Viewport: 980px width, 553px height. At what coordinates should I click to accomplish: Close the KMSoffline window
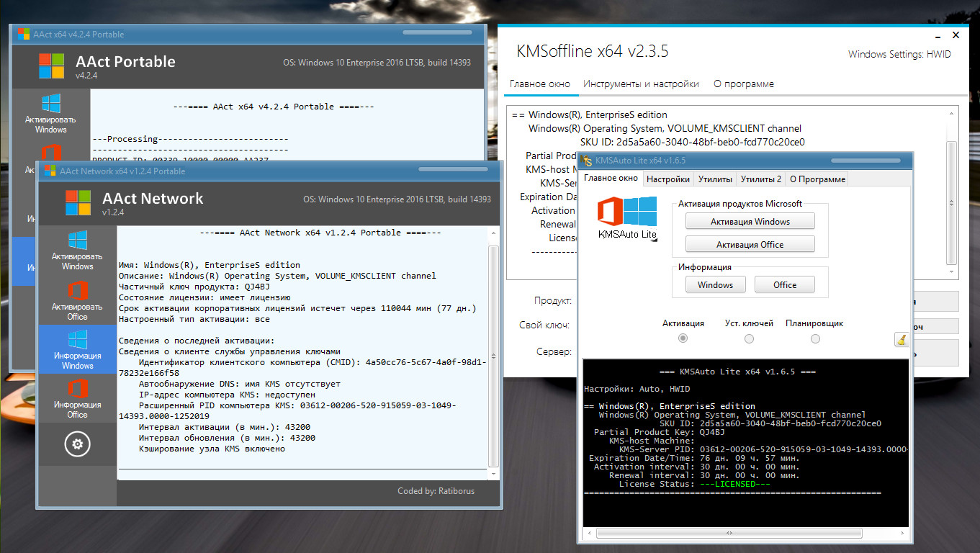pyautogui.click(x=956, y=35)
